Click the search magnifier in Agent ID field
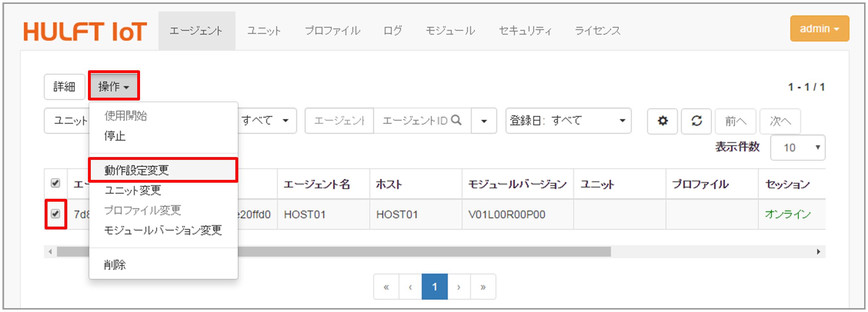 (x=456, y=121)
